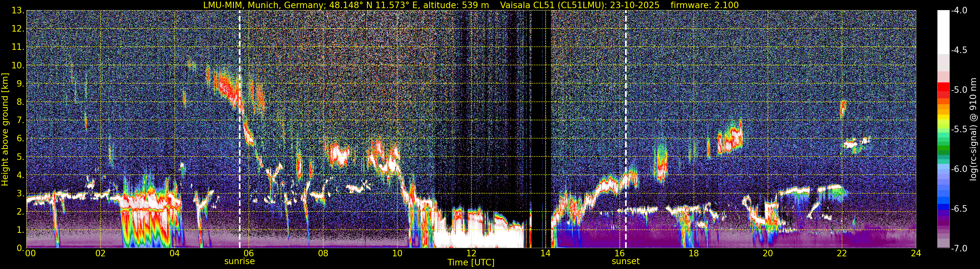The image size is (980, 269).
Task: Click the 08 tick on the time axis
Action: (x=323, y=253)
